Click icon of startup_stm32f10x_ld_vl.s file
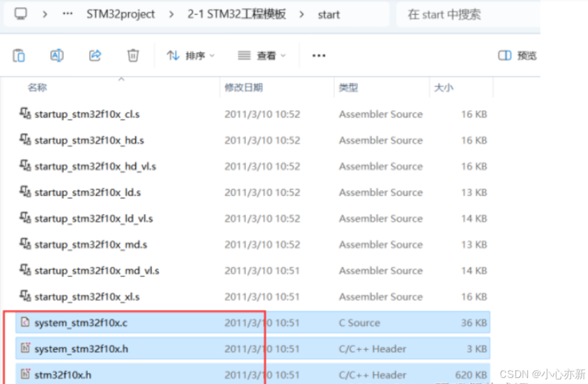Viewport: 588px width, 384px height. click(25, 217)
